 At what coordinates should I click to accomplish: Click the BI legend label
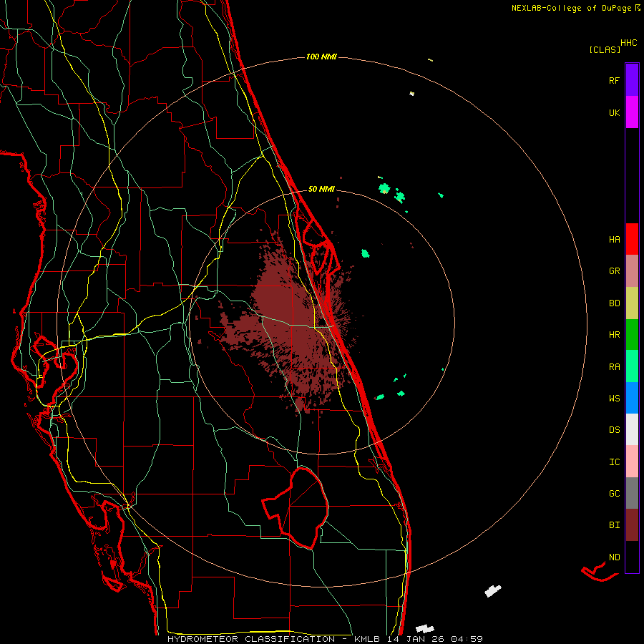point(614,525)
